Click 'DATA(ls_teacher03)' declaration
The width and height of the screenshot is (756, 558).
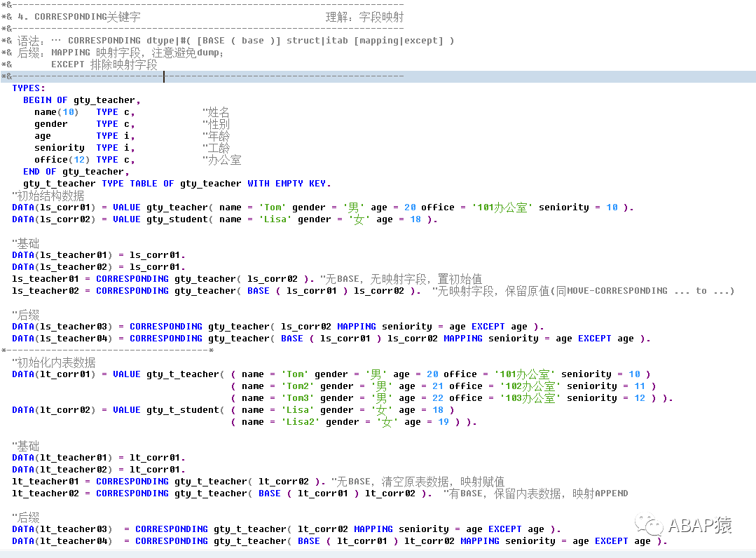[62, 327]
